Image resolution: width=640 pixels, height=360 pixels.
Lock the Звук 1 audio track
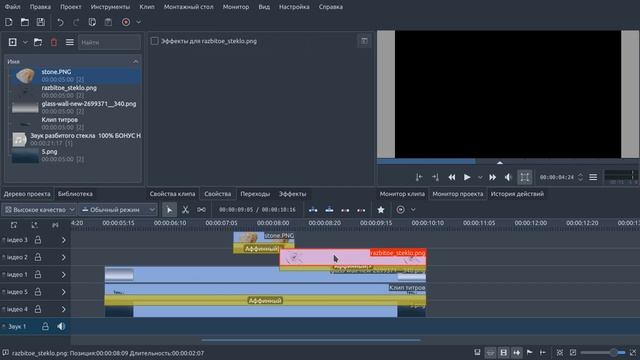coord(45,327)
